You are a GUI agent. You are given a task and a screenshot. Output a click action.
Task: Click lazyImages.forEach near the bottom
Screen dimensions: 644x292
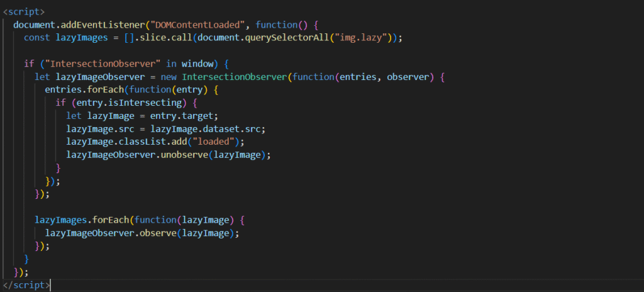(x=82, y=220)
